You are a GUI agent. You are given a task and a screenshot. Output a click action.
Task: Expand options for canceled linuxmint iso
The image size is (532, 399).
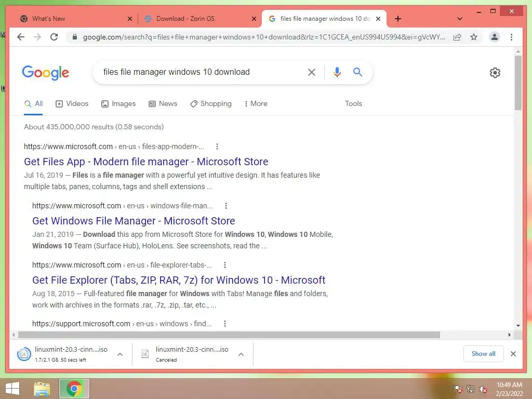(241, 354)
